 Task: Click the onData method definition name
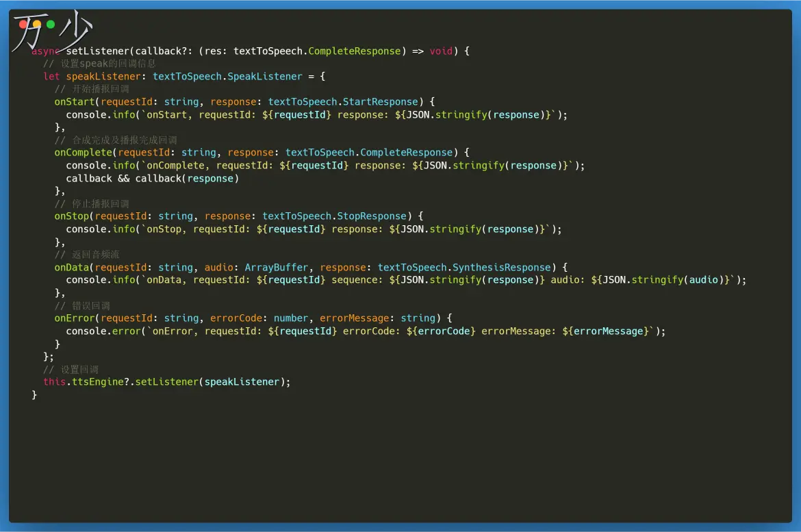click(71, 267)
